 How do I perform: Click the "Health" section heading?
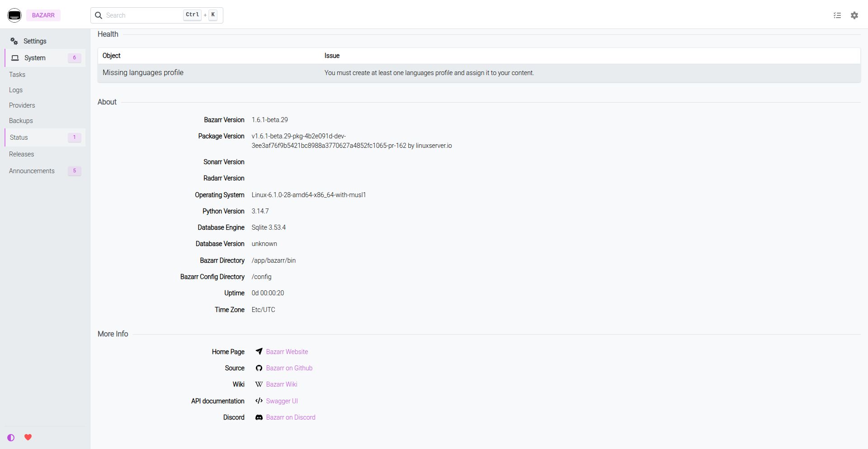coord(108,34)
